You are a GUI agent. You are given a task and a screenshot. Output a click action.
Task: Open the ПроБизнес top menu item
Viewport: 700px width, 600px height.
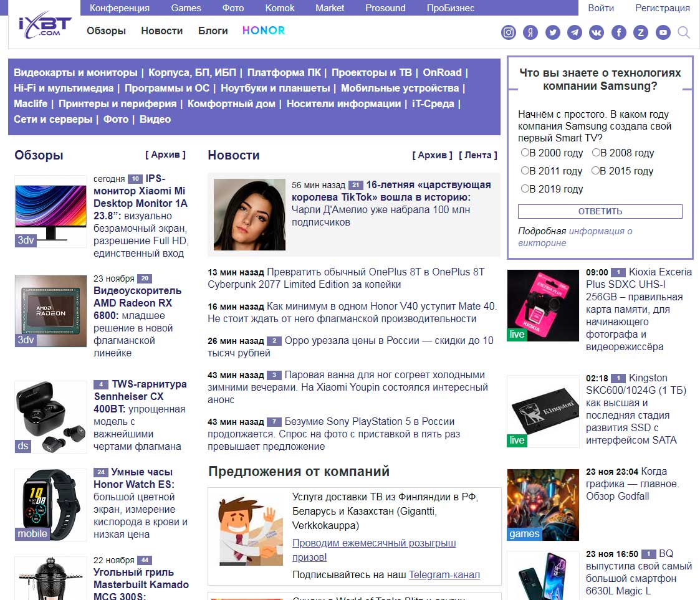coord(451,8)
